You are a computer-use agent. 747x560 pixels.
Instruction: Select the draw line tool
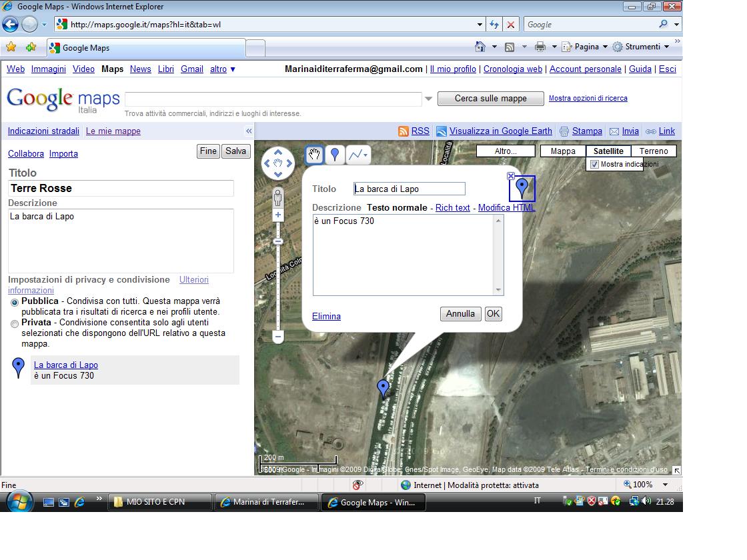coord(357,154)
